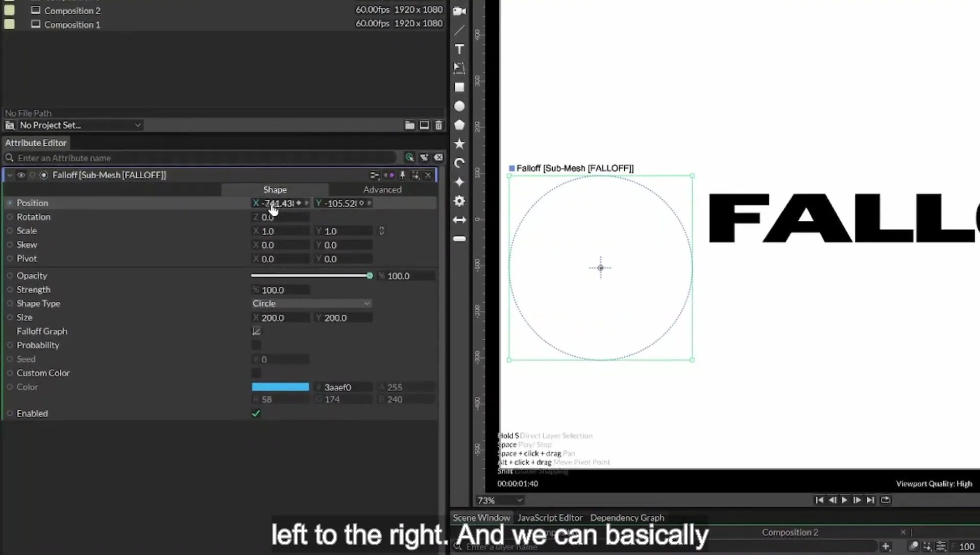Select the Star shape tool
The image size is (980, 555).
click(459, 144)
